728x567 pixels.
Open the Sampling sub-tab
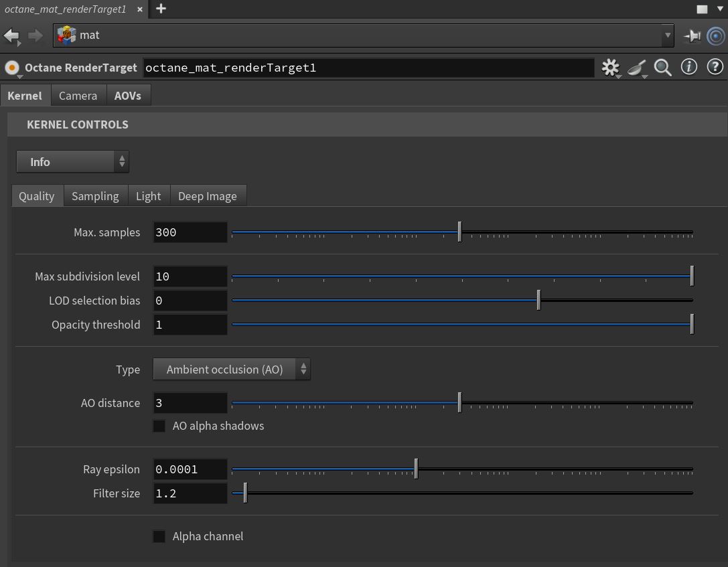(x=95, y=196)
